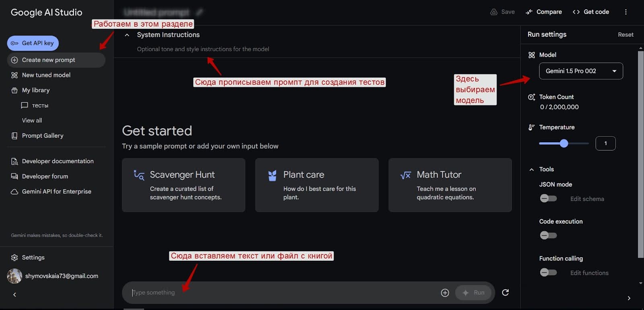Click Edit functions link
This screenshot has height=310, width=644.
tap(589, 273)
